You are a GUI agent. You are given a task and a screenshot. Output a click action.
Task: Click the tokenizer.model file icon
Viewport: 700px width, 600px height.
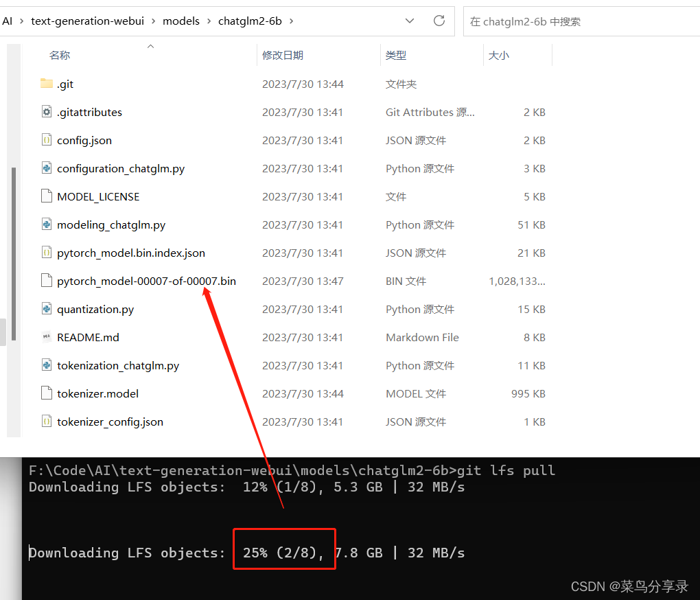tap(47, 393)
